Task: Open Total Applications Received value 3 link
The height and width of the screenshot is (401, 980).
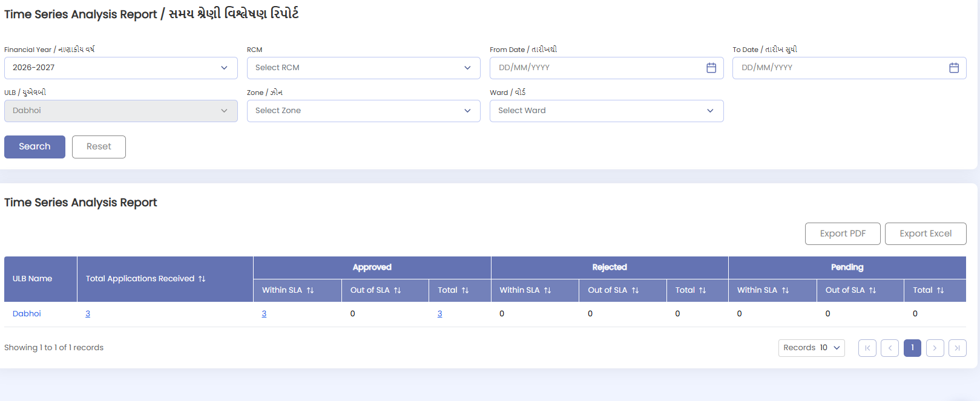Action: click(x=88, y=314)
